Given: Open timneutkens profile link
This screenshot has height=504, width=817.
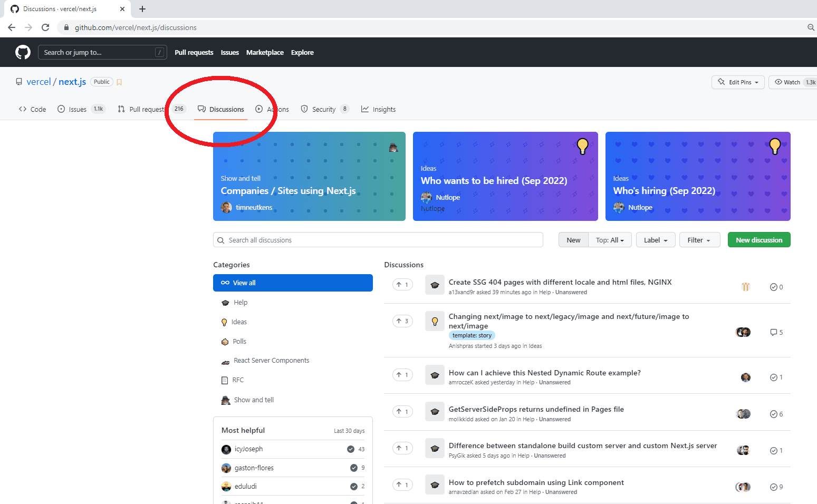Looking at the screenshot, I should 254,207.
